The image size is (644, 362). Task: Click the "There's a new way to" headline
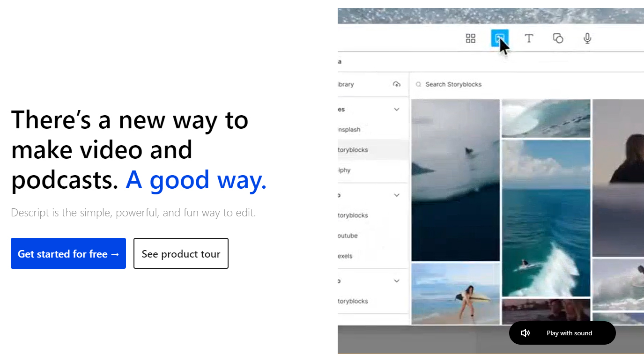coord(130,120)
